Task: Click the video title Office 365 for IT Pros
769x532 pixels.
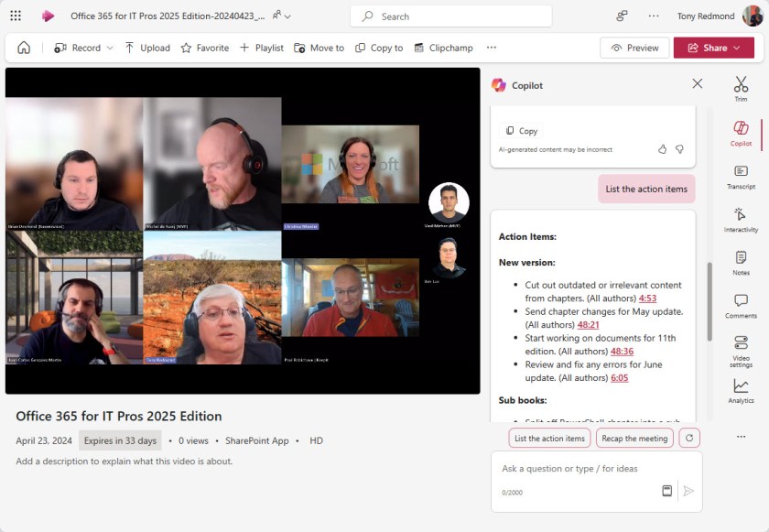Action: [x=119, y=417]
